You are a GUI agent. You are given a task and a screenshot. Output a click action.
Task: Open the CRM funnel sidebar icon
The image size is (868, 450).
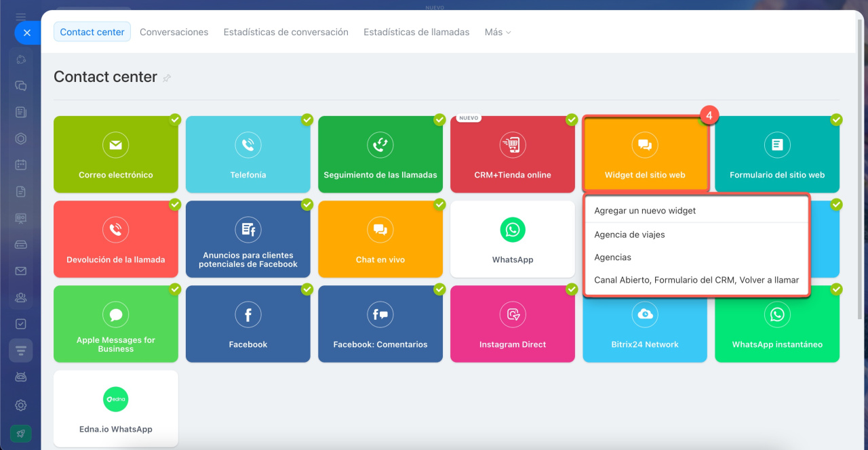(x=21, y=350)
